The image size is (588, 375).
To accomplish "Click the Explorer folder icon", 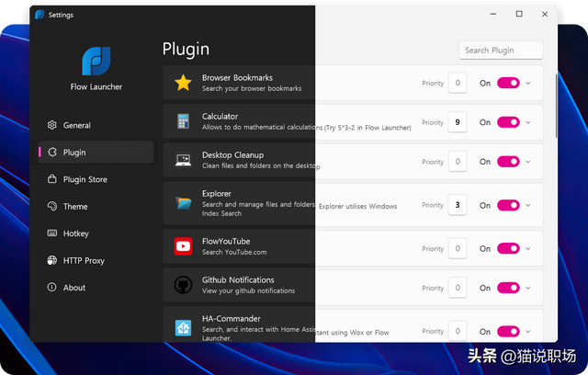I will point(183,203).
